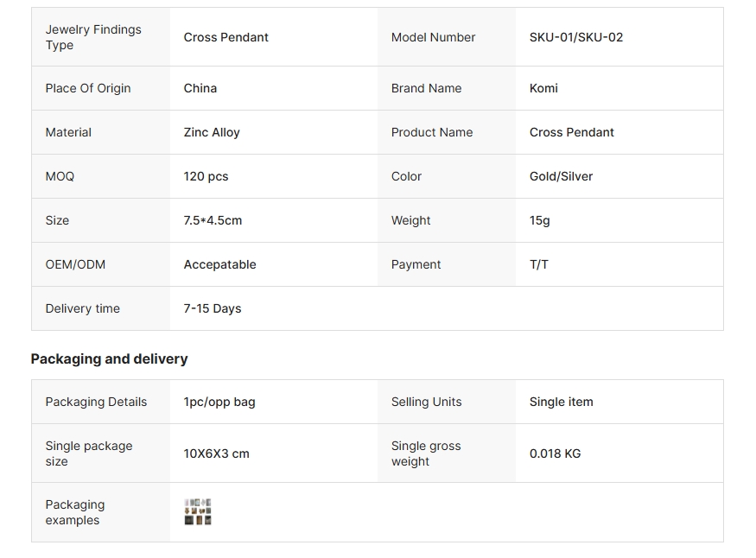Click the China place of origin value
This screenshot has height=558, width=756.
click(200, 88)
